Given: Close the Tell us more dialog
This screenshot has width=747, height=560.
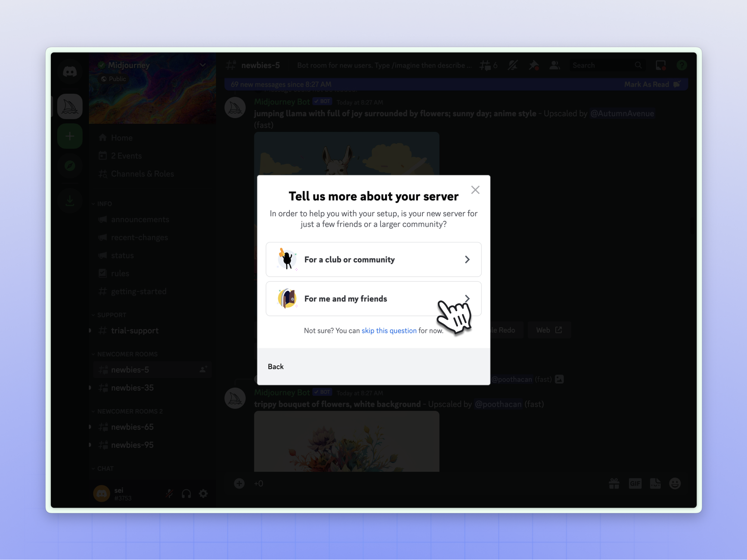Looking at the screenshot, I should (x=475, y=190).
